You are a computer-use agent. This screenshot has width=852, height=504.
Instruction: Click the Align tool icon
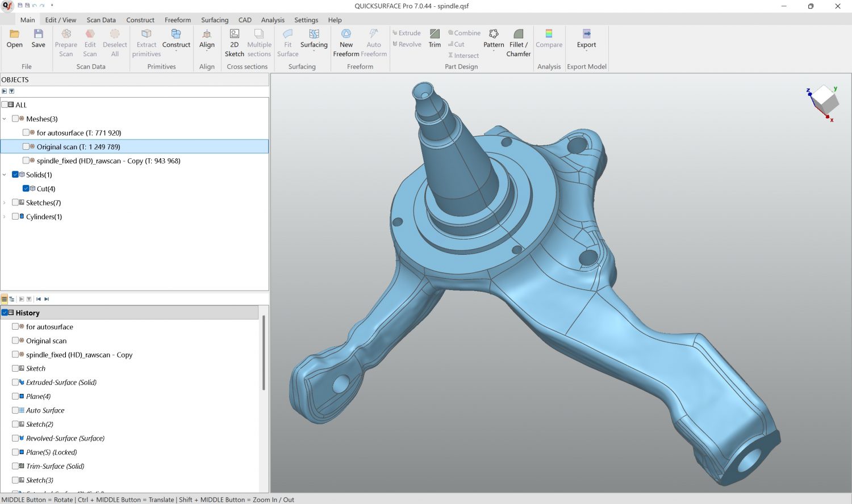click(x=207, y=35)
